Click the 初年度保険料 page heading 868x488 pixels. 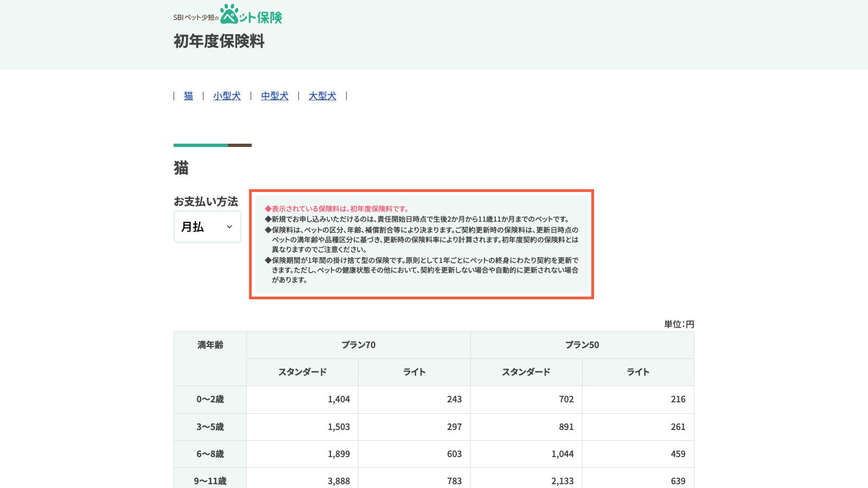point(219,41)
